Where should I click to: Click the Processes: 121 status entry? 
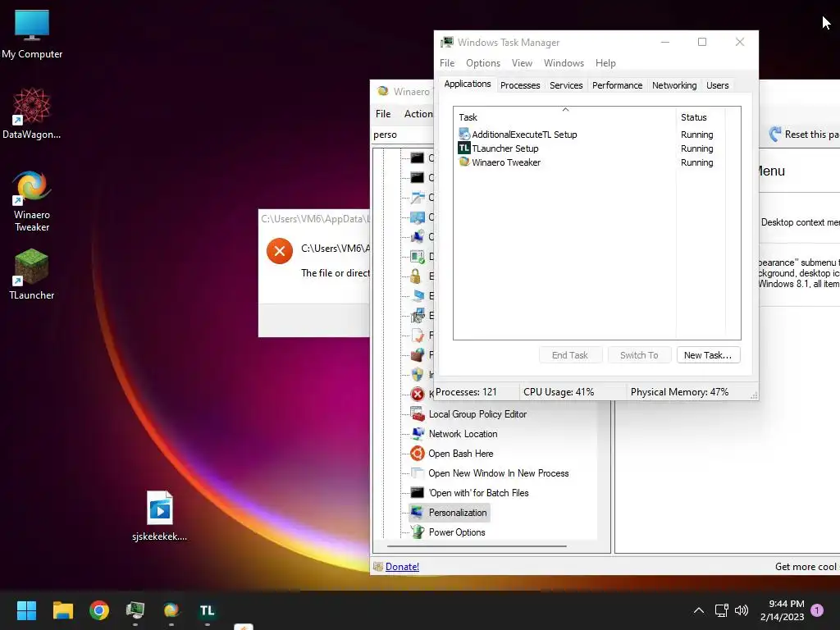466,392
